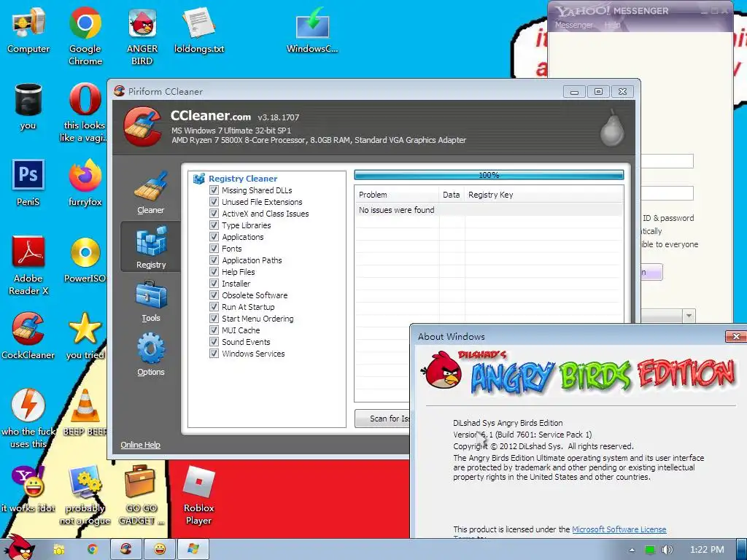Open the loldongs.txt file icon
The height and width of the screenshot is (560, 747).
pos(198,28)
